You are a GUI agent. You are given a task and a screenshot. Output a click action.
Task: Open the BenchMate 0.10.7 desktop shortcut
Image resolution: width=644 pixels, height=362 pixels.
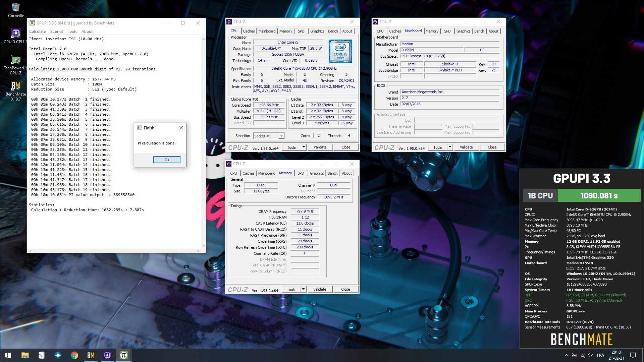15,91
